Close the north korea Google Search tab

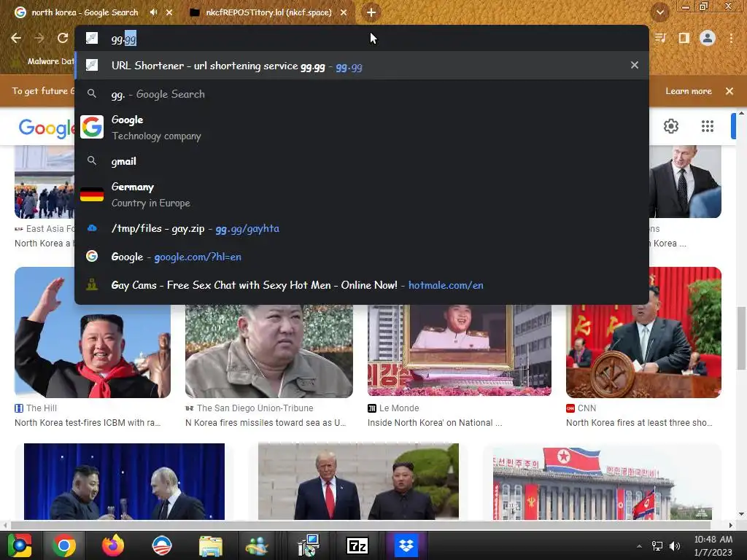pos(169,12)
